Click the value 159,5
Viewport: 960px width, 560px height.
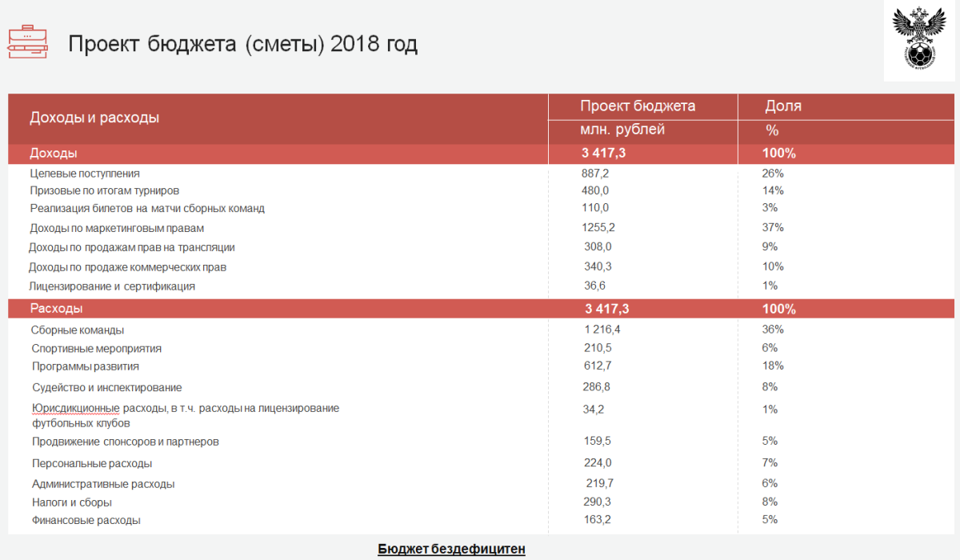(x=598, y=441)
